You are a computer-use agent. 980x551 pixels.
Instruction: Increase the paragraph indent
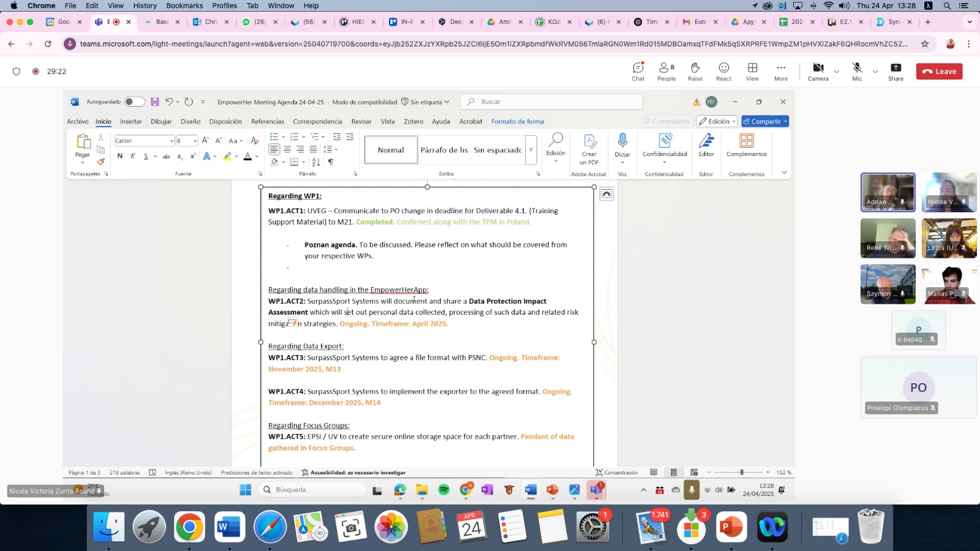(350, 137)
